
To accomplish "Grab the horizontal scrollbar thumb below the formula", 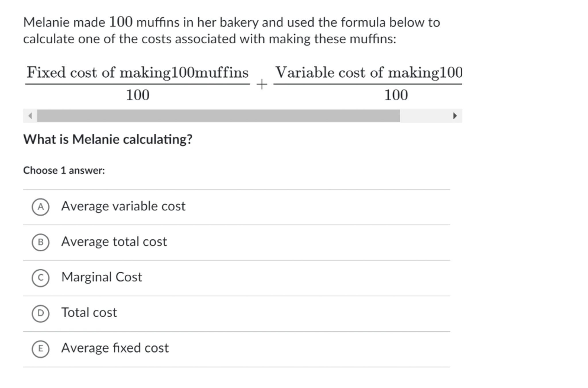I will pyautogui.click(x=218, y=116).
